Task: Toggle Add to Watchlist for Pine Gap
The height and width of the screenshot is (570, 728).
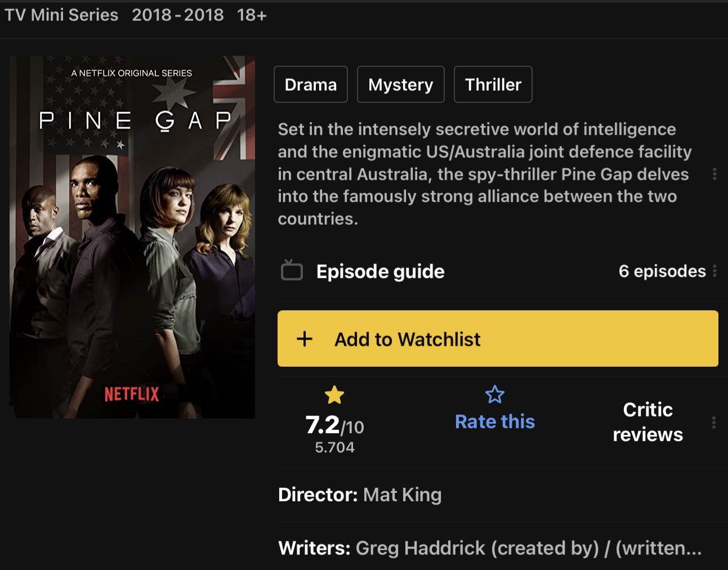Action: (498, 339)
